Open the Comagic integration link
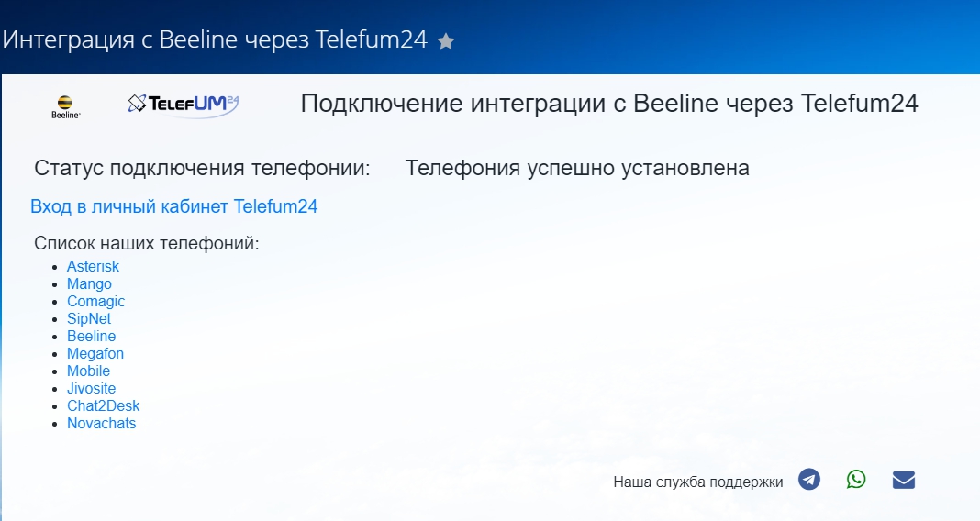 click(95, 302)
